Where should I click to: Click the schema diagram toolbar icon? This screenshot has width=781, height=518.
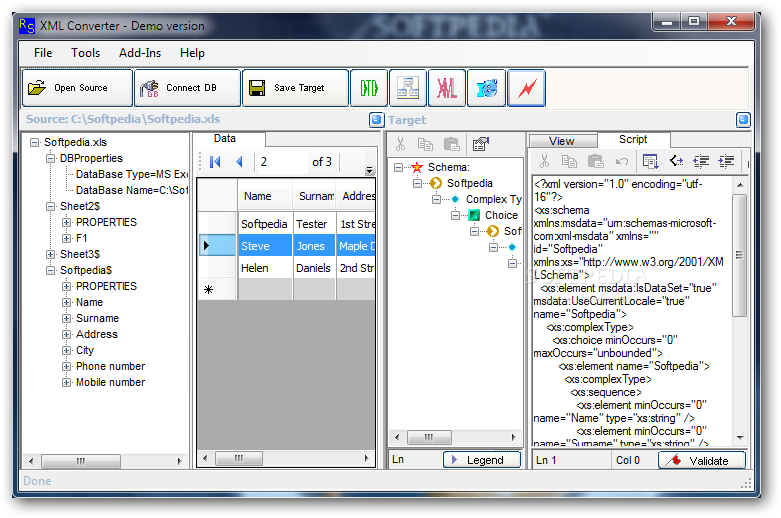(408, 88)
